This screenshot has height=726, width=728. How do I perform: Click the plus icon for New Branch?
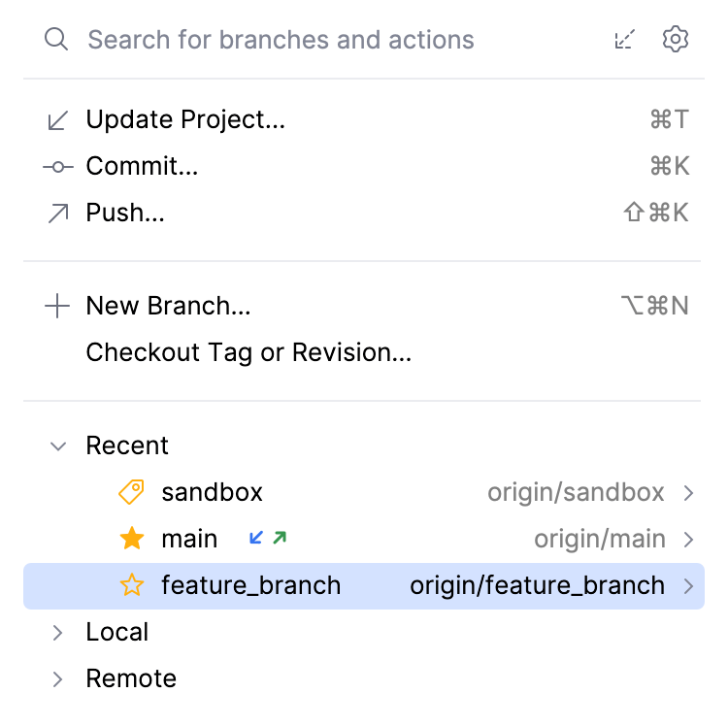click(58, 307)
